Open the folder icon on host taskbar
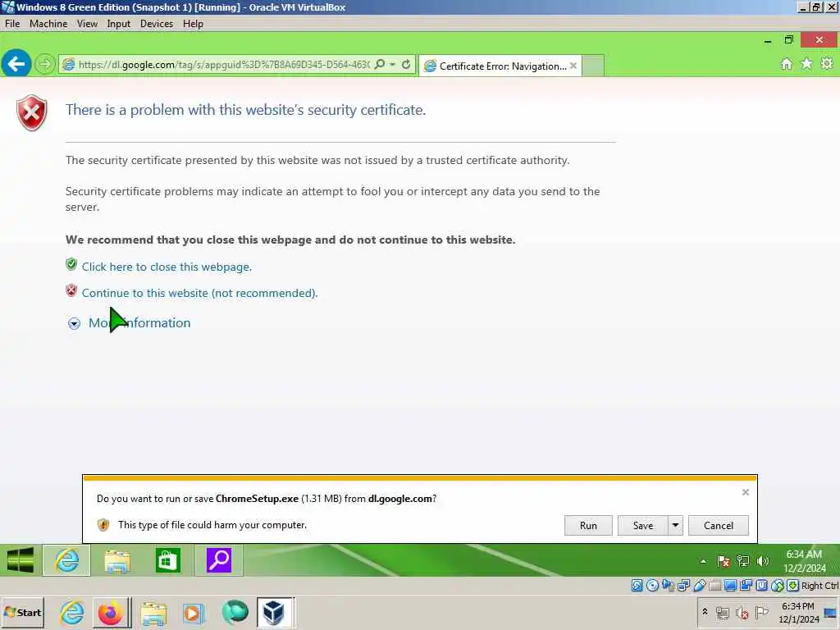 (x=153, y=613)
